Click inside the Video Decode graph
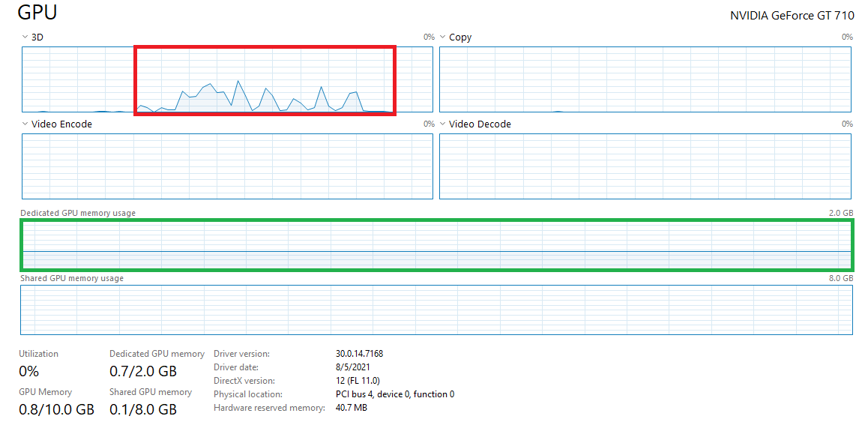Screen dimensions: 868x440 pyautogui.click(x=645, y=166)
